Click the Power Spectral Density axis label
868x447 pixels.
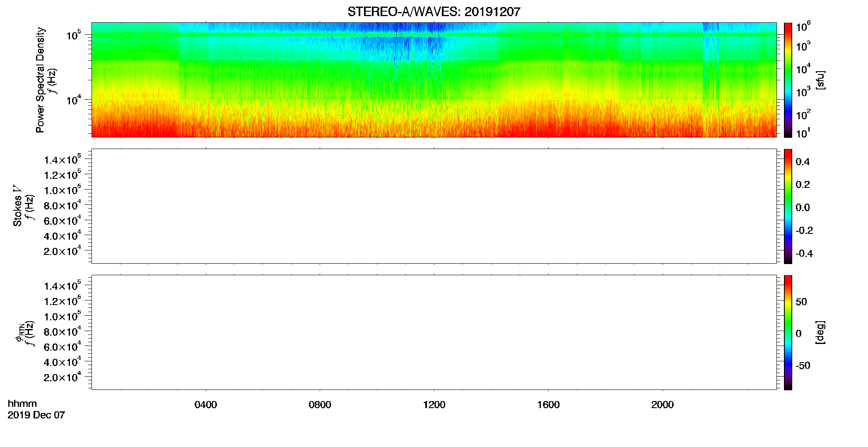tap(40, 80)
